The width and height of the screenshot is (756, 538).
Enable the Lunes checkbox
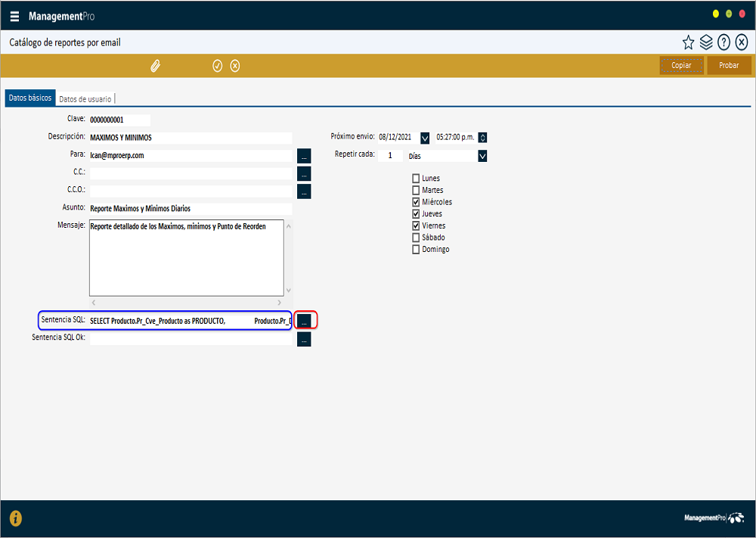416,179
